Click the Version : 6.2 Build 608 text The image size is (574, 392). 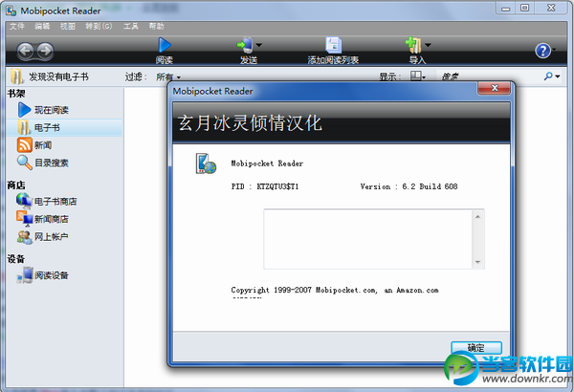pyautogui.click(x=408, y=186)
